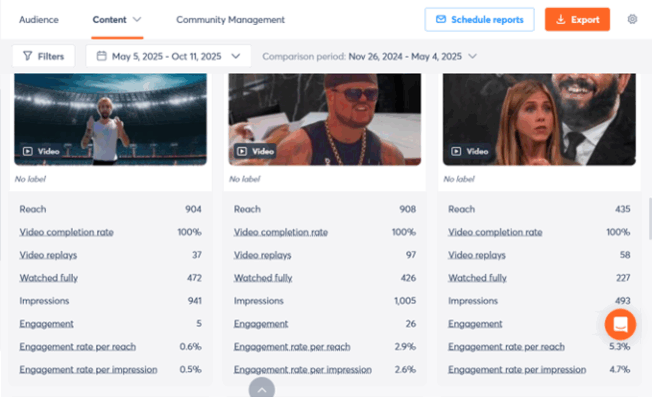The width and height of the screenshot is (652, 397).
Task: Go to the Community Management tab
Action: (230, 20)
